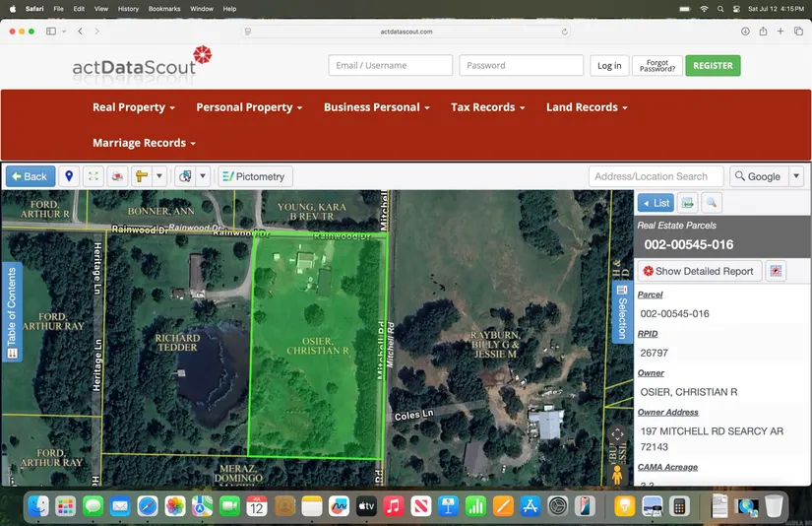812x526 pixels.
Task: Open the Tax Records menu
Action: coord(487,107)
